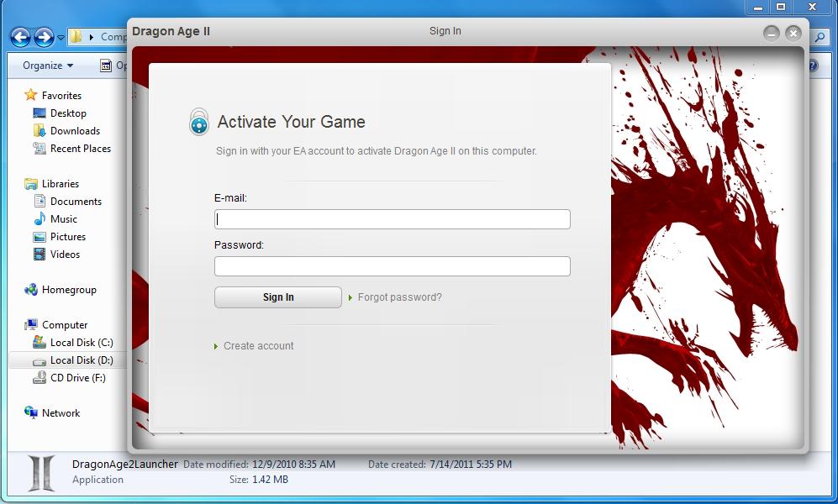
Task: Open the Organize menu in Explorer
Action: tap(48, 66)
